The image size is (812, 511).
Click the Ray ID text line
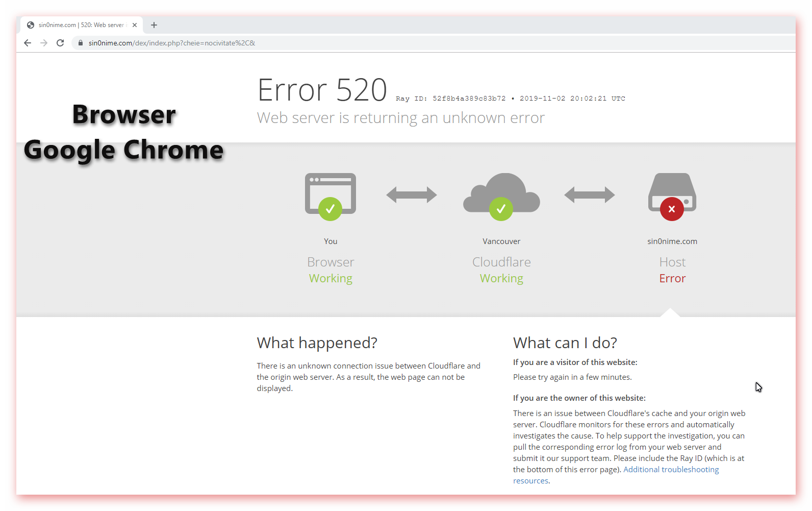(x=511, y=99)
